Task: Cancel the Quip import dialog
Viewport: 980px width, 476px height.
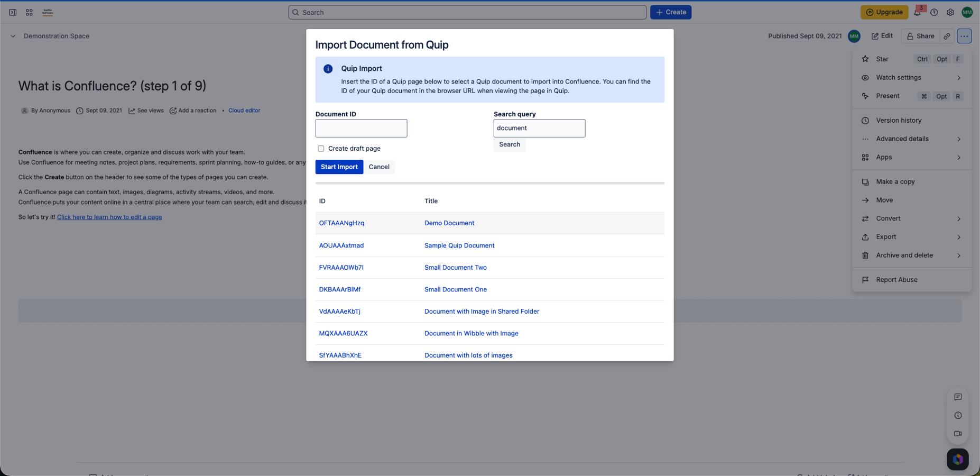Action: pyautogui.click(x=379, y=167)
